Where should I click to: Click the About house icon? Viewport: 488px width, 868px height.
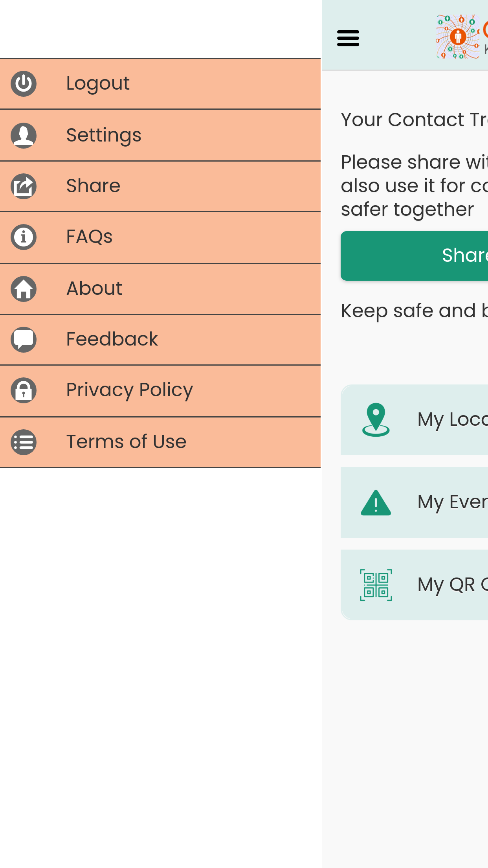24,289
